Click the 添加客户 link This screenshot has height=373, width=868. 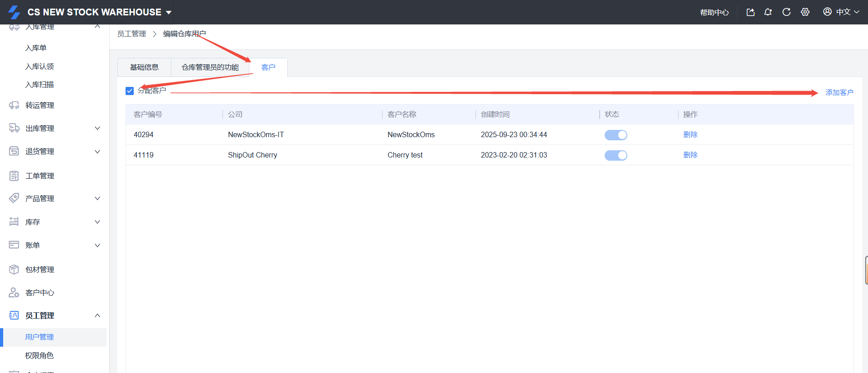coord(839,92)
